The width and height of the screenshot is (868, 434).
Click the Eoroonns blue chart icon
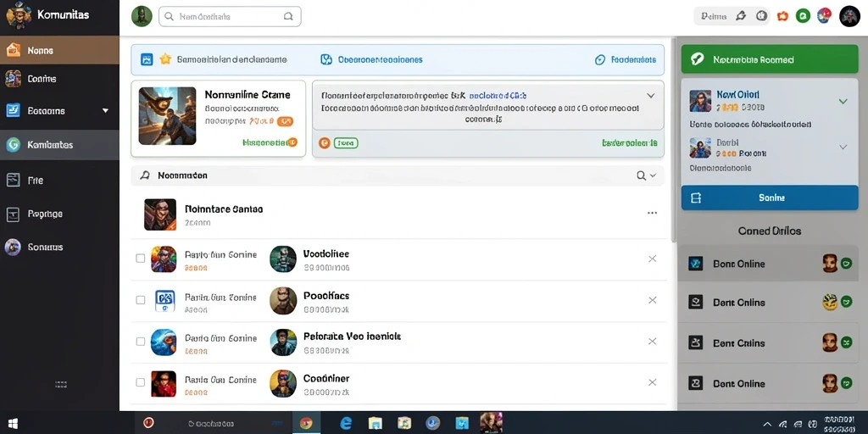13,111
